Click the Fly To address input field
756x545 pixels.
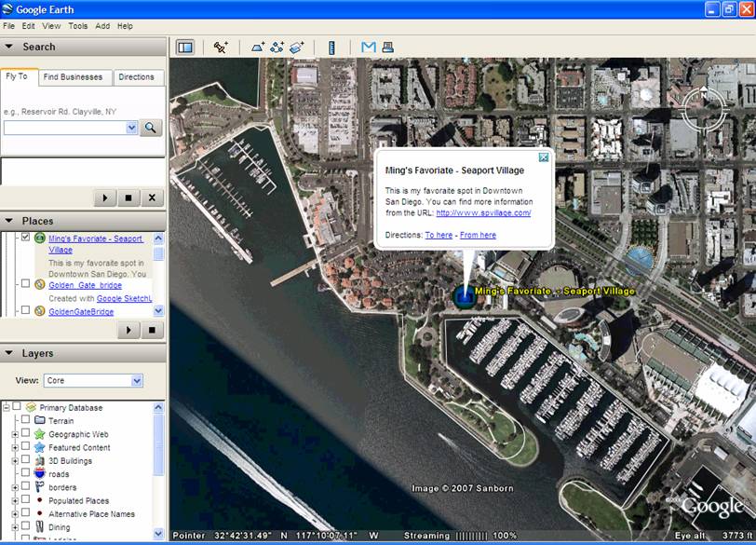click(65, 128)
